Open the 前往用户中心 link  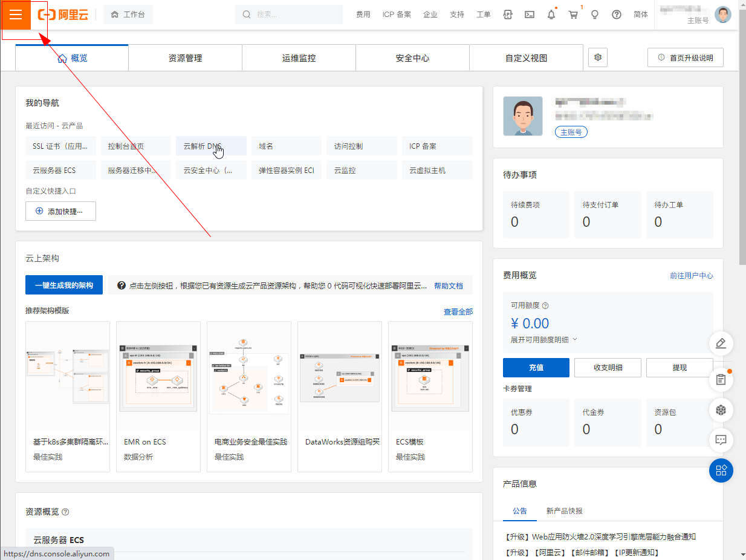coord(692,275)
